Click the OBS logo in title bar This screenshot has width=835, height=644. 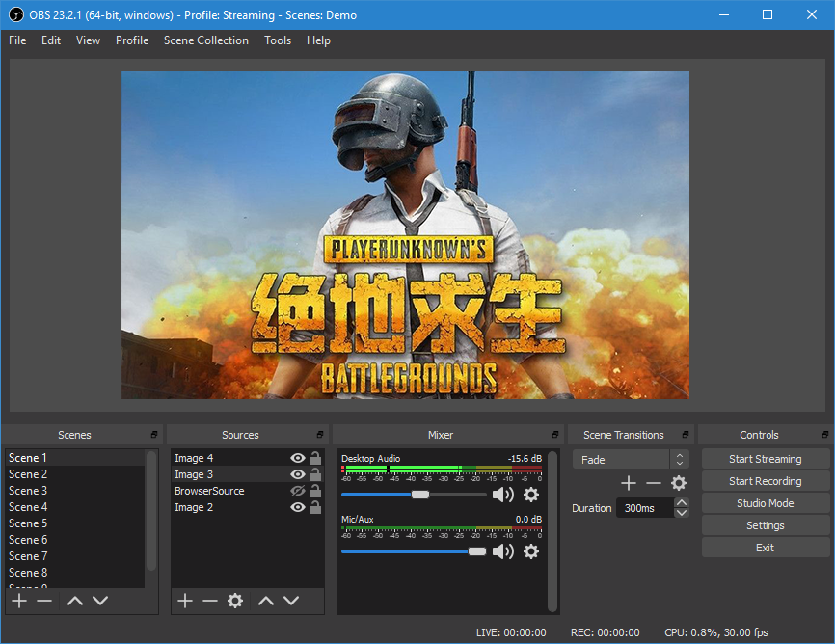(16, 14)
